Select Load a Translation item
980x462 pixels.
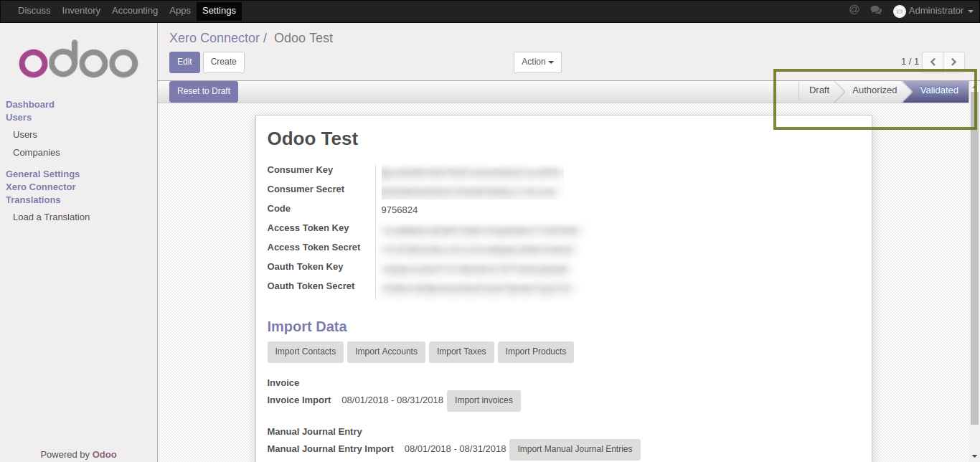(x=52, y=217)
